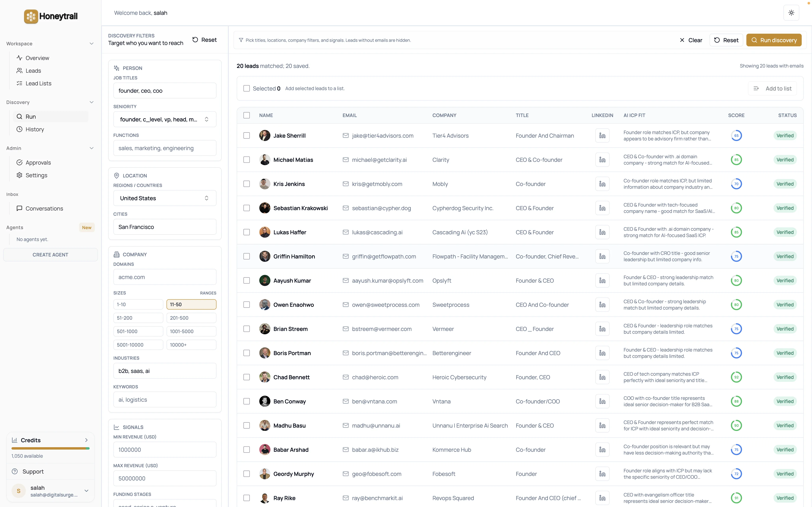This screenshot has width=812, height=507.
Task: Tick the checkbox for Madhu Basu
Action: 247,426
